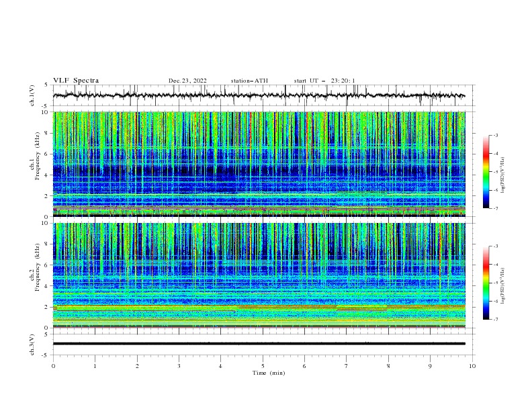The image size is (532, 411).
Task: Click the ch.1 PSD color scale bar
Action: pos(486,172)
